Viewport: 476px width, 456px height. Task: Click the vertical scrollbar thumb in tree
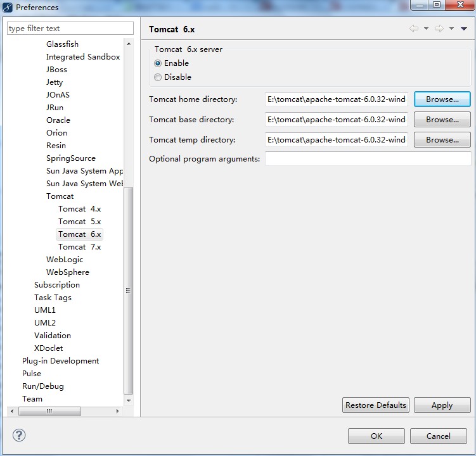click(x=129, y=291)
